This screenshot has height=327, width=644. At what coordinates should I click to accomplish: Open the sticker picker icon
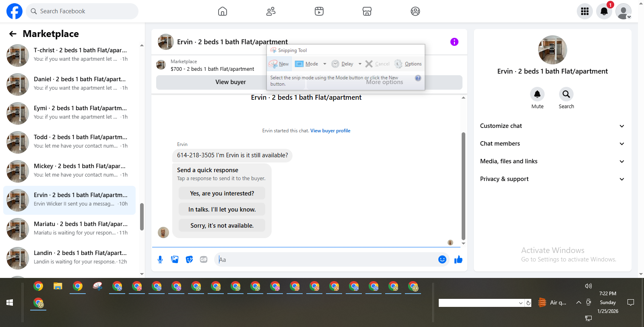189,259
